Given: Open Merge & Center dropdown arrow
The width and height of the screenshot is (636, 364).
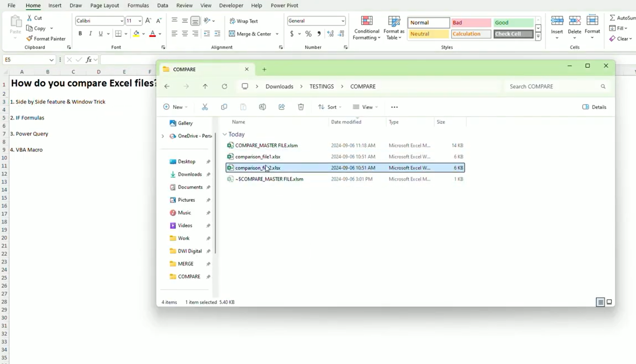Looking at the screenshot, I should pyautogui.click(x=277, y=34).
